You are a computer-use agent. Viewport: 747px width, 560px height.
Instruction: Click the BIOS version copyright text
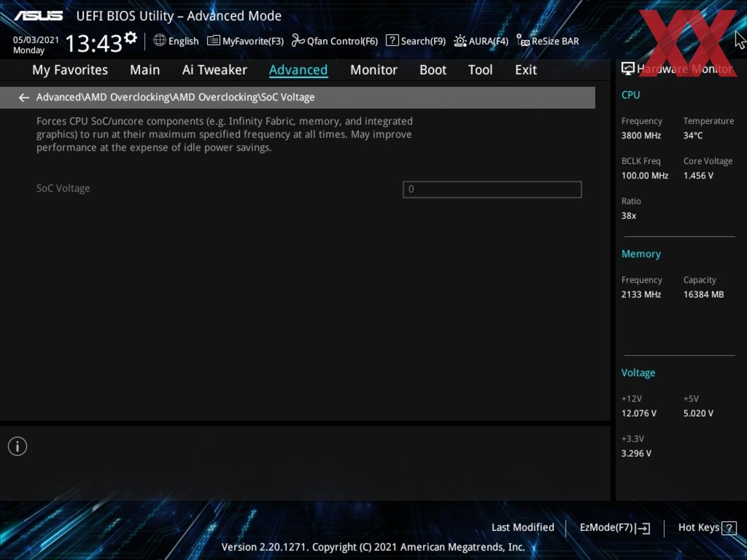pyautogui.click(x=373, y=547)
